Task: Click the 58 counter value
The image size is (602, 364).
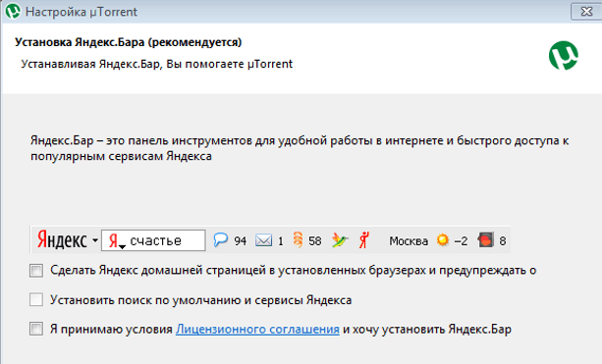Action: (x=315, y=241)
